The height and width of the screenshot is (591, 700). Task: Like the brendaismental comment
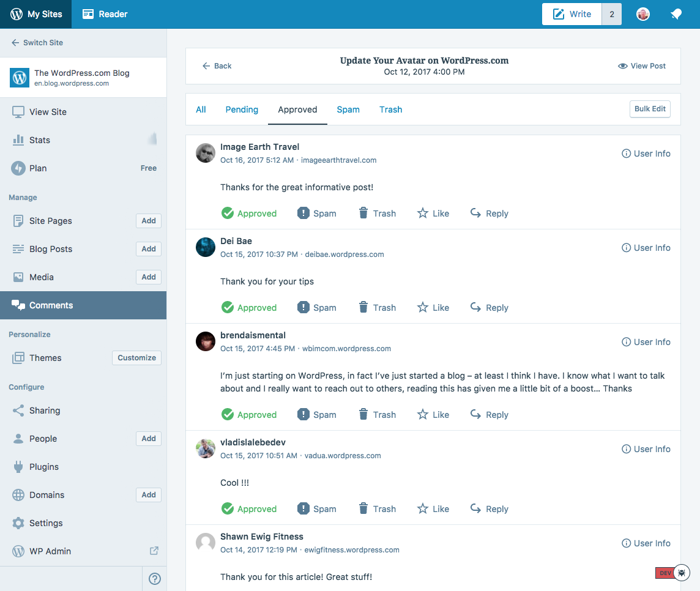(x=433, y=415)
